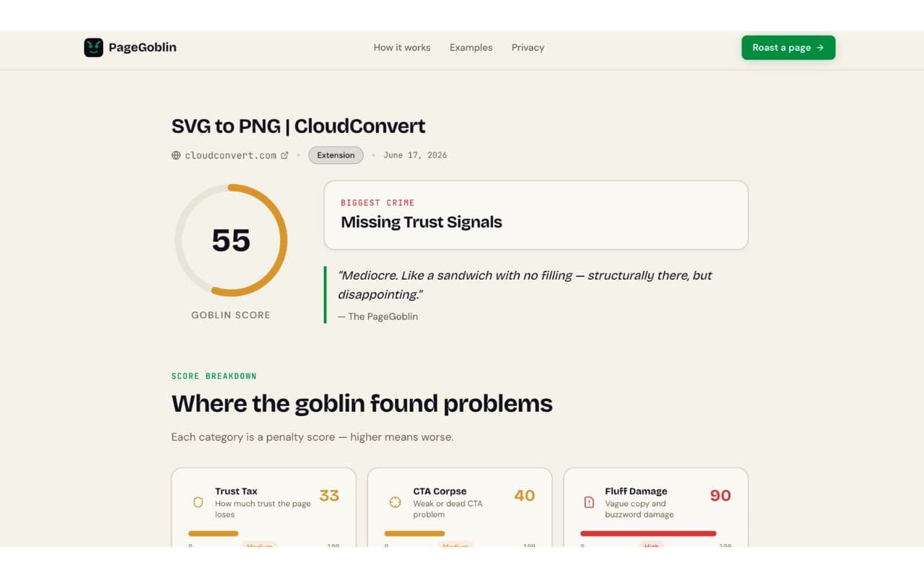Click the SCORE BREAKDOWN label
The height and width of the screenshot is (578, 924).
pos(214,376)
